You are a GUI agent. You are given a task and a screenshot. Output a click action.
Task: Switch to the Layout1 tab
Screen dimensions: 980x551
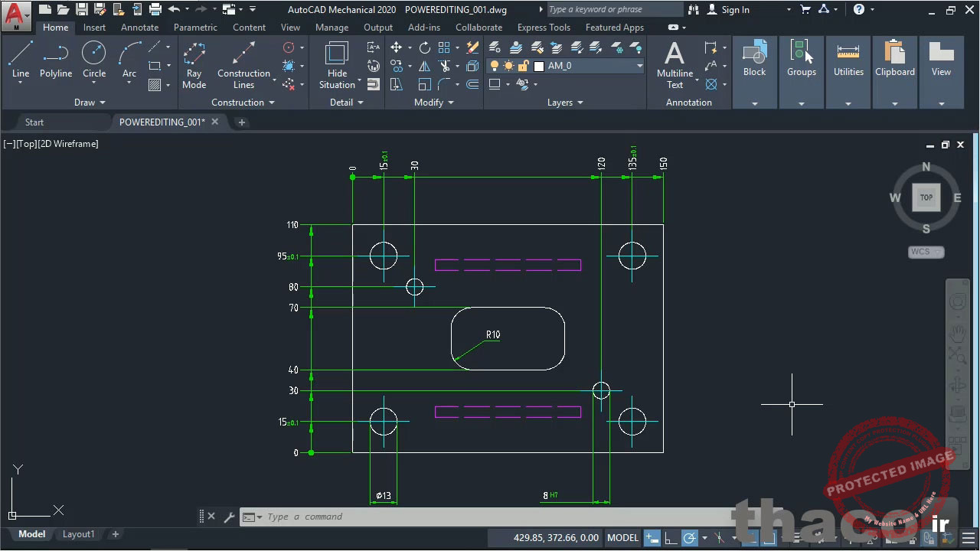coord(79,534)
